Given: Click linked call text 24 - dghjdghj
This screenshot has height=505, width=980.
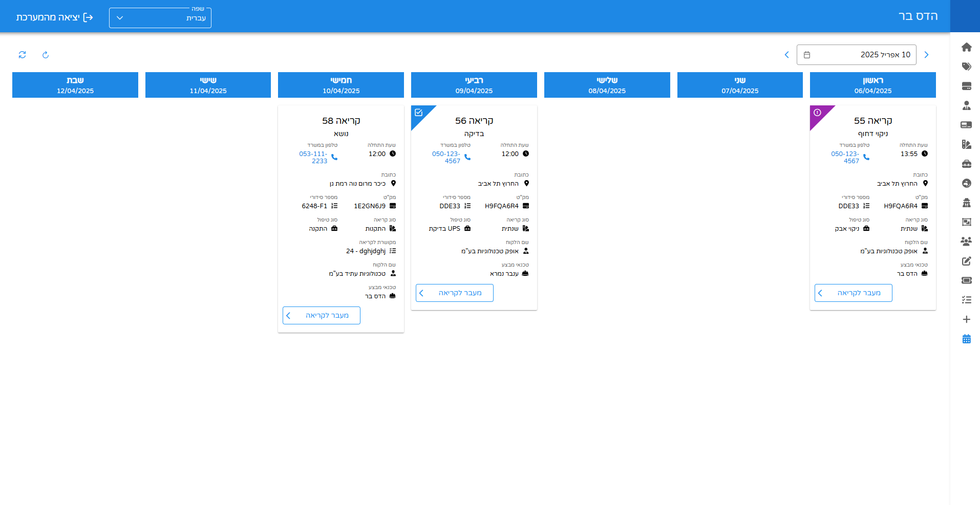Looking at the screenshot, I should [366, 251].
